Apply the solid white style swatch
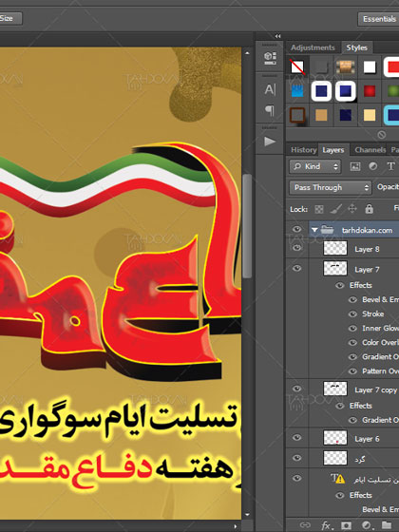 370,66
